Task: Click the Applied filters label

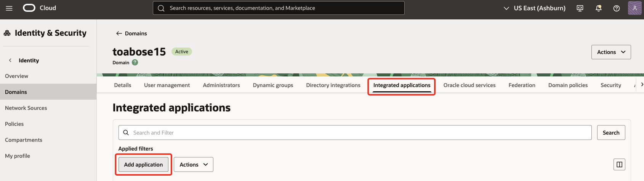Action: coord(136,149)
